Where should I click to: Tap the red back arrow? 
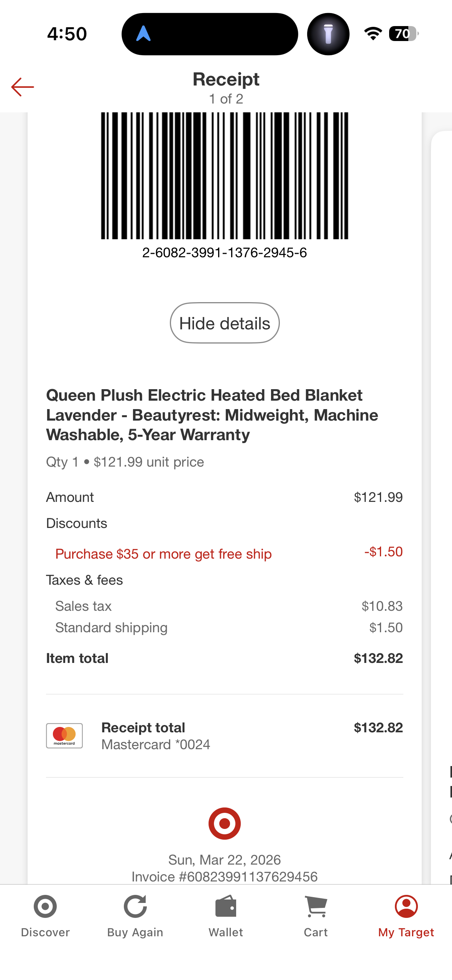point(23,87)
